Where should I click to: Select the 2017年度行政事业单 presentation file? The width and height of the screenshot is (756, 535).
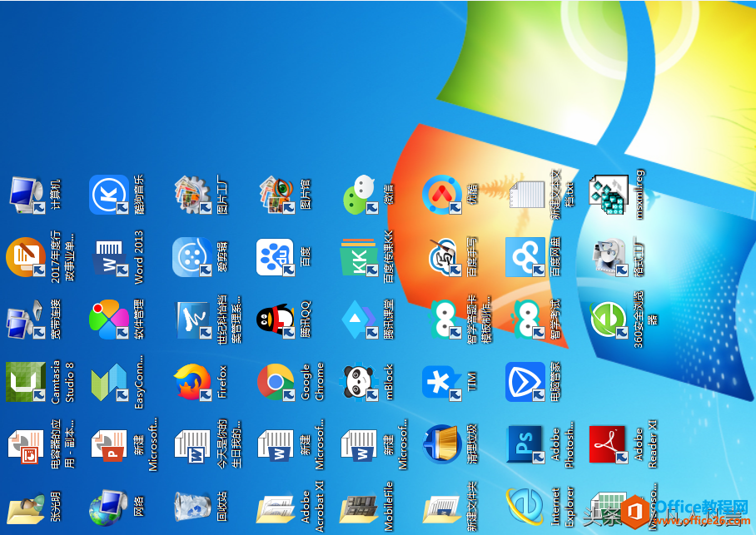pos(26,257)
